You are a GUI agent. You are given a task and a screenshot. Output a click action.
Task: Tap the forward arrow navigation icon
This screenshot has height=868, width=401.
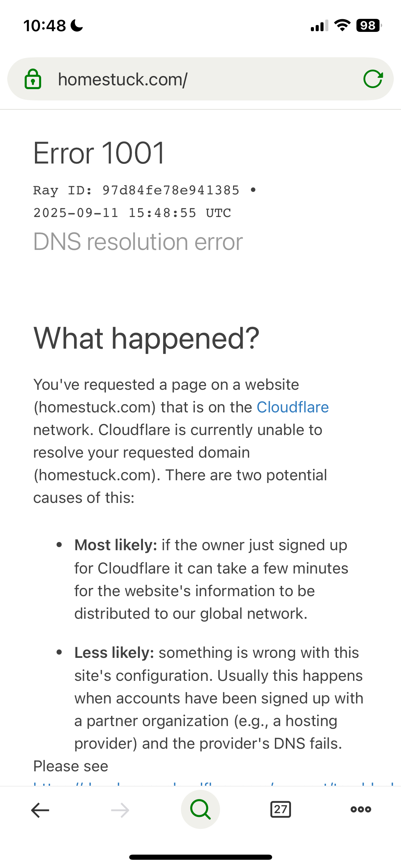(120, 810)
